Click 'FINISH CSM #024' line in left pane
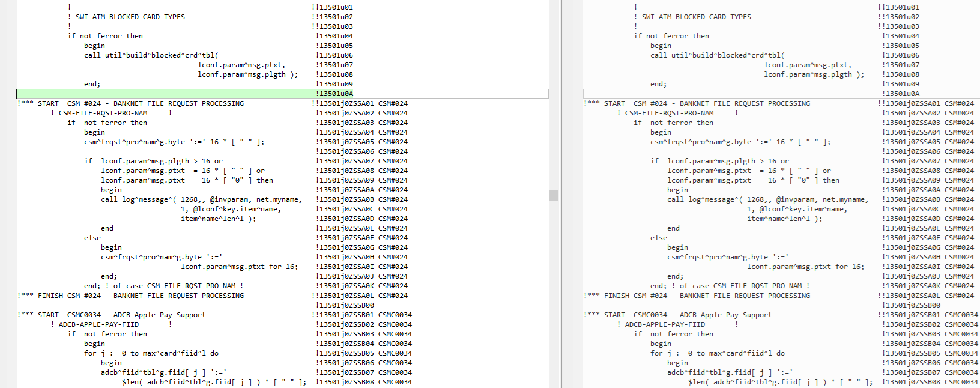Viewport: 980px width, 388px height. pyautogui.click(x=131, y=296)
